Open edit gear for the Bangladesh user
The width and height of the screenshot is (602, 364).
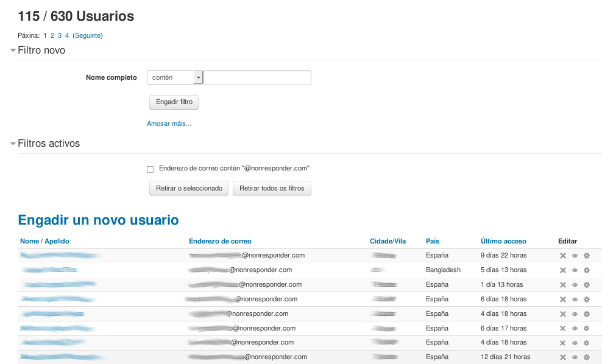587,270
